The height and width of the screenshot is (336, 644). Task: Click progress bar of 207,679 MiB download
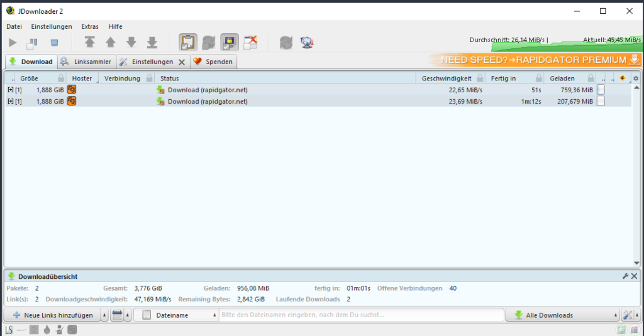click(x=601, y=101)
